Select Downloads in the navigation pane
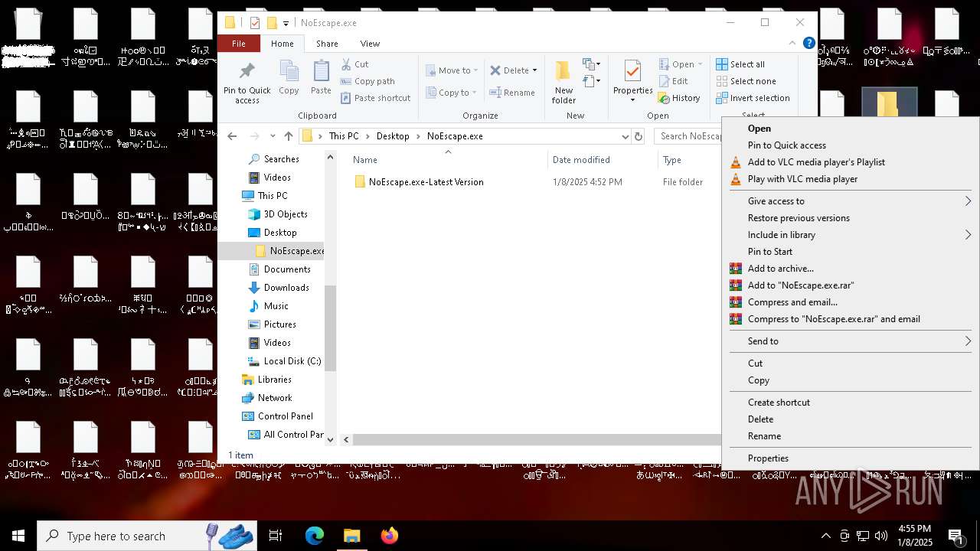The height and width of the screenshot is (551, 980). point(286,288)
